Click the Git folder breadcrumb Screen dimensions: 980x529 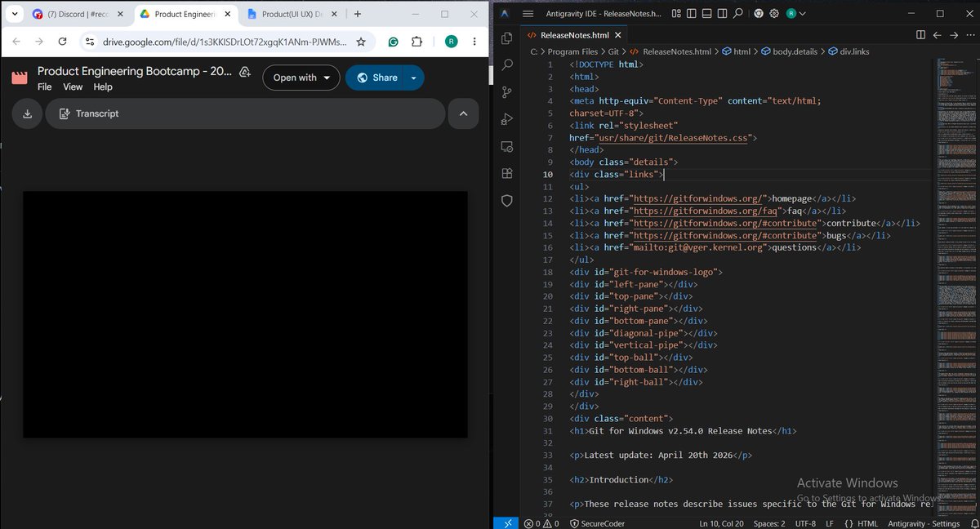pyautogui.click(x=612, y=51)
